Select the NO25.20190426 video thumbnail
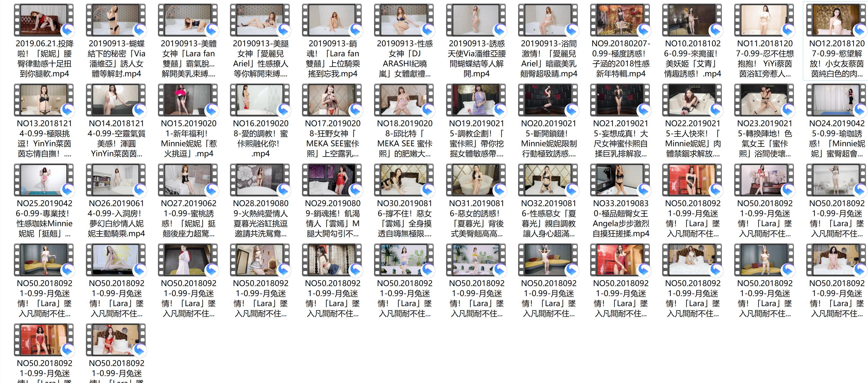The height and width of the screenshot is (383, 868). pyautogui.click(x=44, y=180)
